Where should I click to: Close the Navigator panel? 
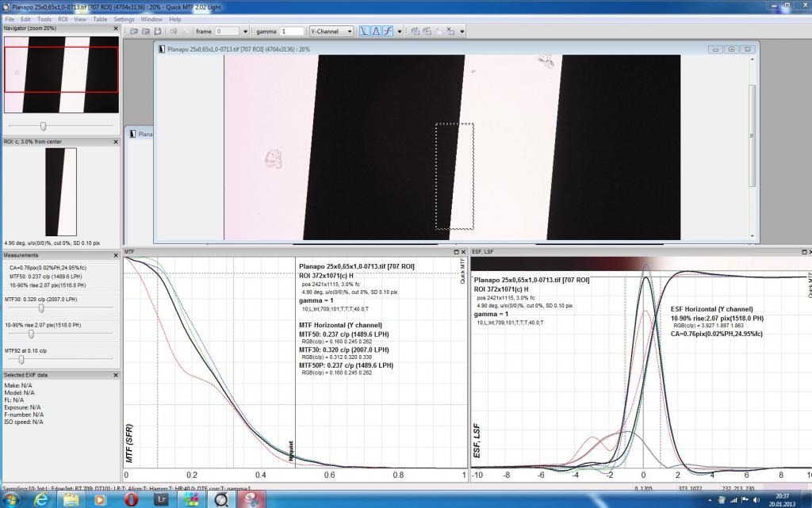[116, 29]
